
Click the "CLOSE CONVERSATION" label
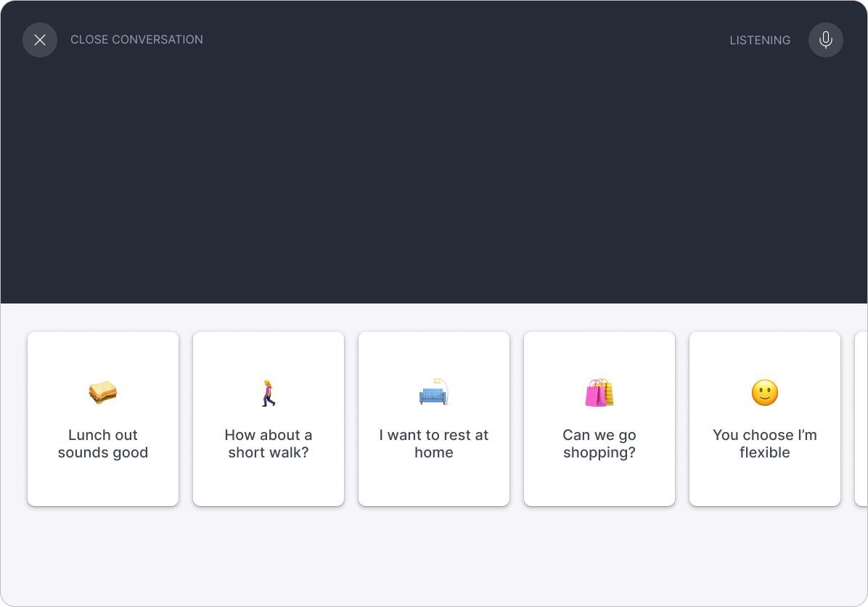[136, 40]
